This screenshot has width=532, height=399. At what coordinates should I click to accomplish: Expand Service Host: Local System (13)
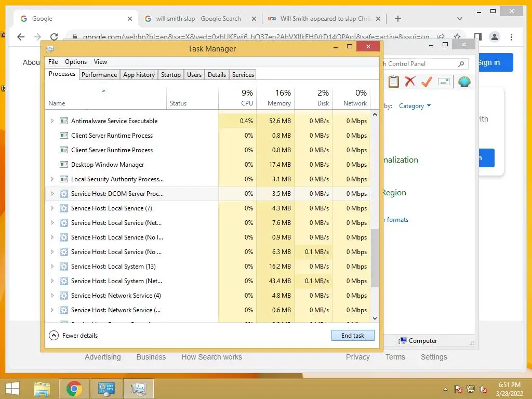[52, 267]
